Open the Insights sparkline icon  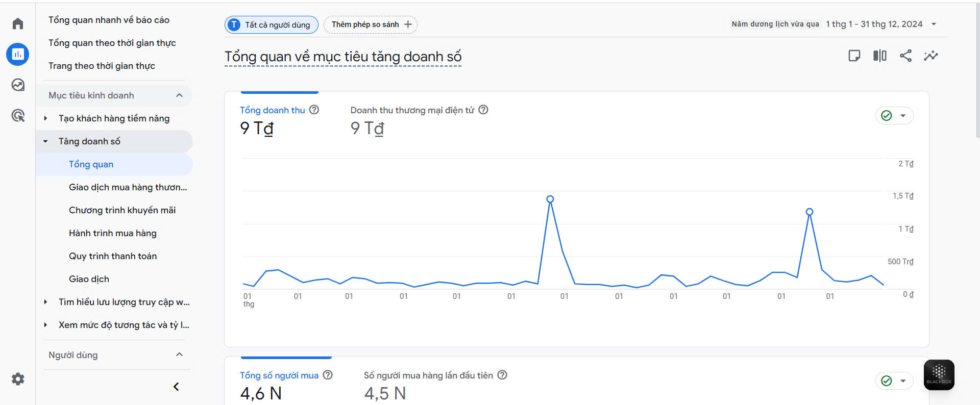click(931, 56)
